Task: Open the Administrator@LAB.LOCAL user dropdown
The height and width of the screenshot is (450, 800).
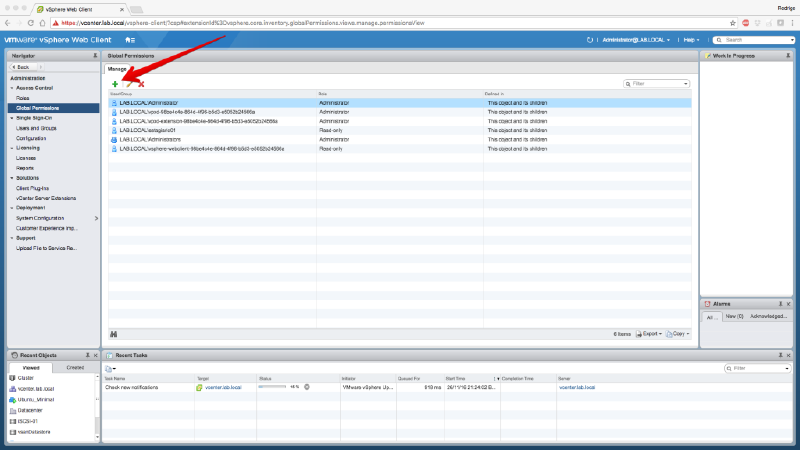Action: (636, 39)
